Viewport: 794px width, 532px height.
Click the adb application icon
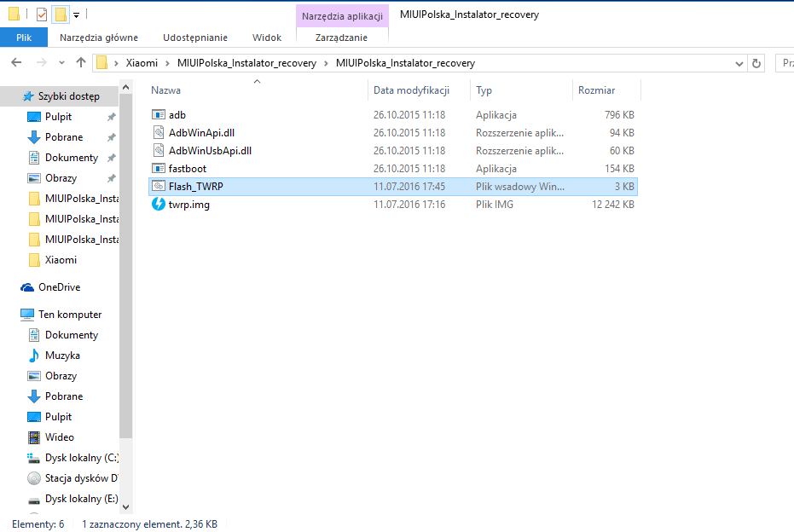point(158,115)
